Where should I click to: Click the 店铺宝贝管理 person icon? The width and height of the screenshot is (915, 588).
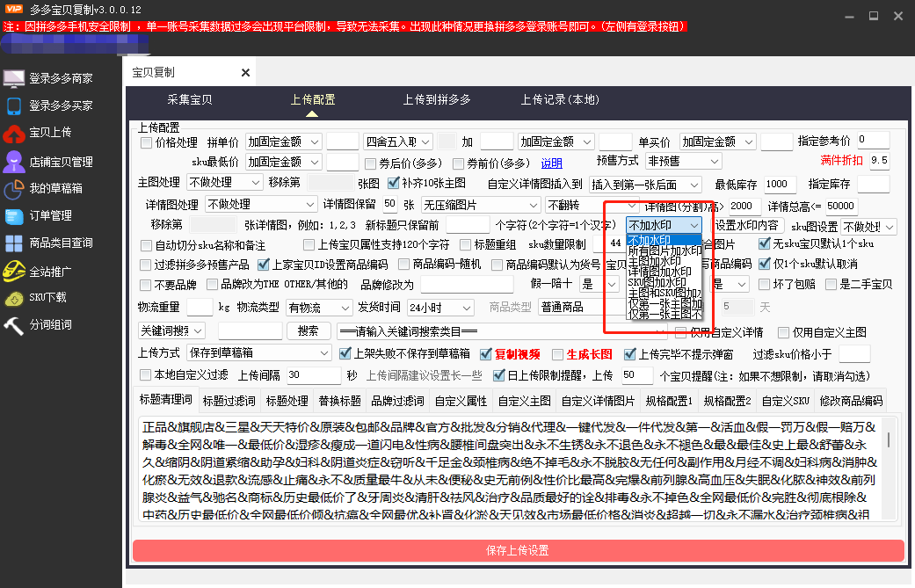point(14,162)
